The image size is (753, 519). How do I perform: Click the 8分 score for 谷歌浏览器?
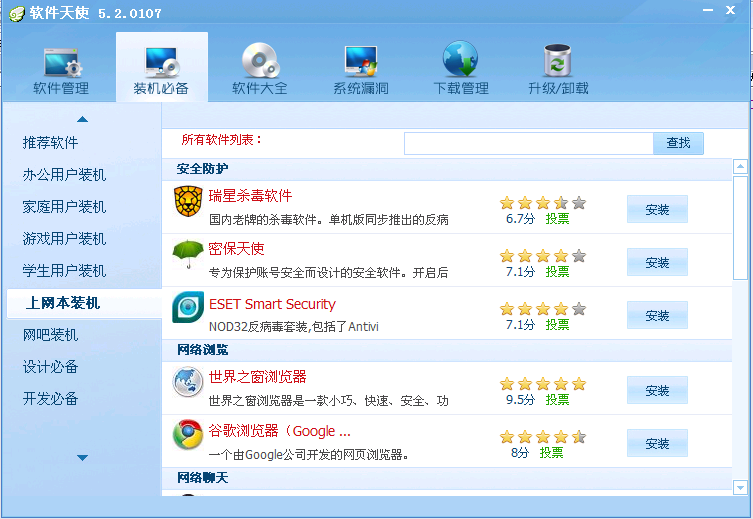520,452
